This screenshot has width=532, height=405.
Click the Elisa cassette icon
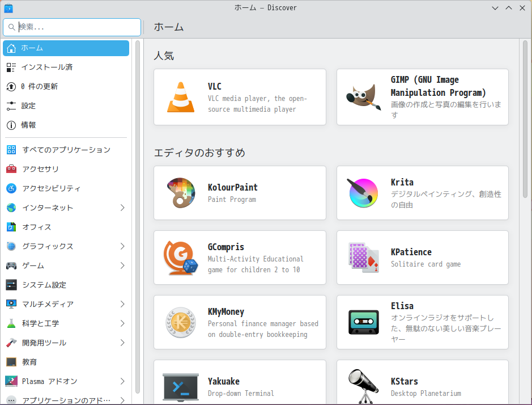(x=364, y=322)
